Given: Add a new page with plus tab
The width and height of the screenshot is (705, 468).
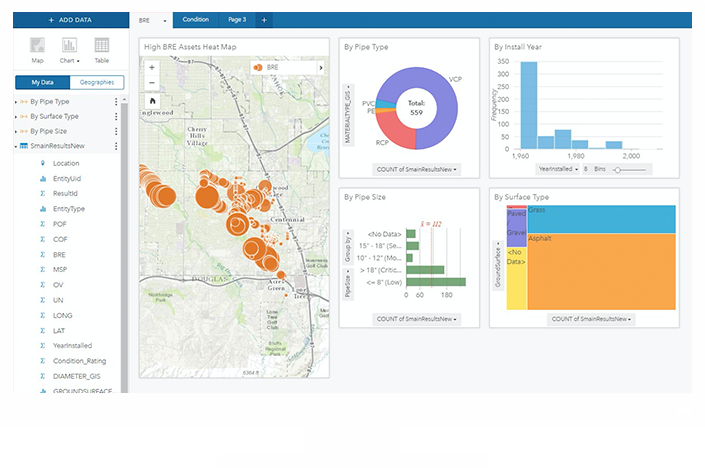Looking at the screenshot, I should click(264, 20).
